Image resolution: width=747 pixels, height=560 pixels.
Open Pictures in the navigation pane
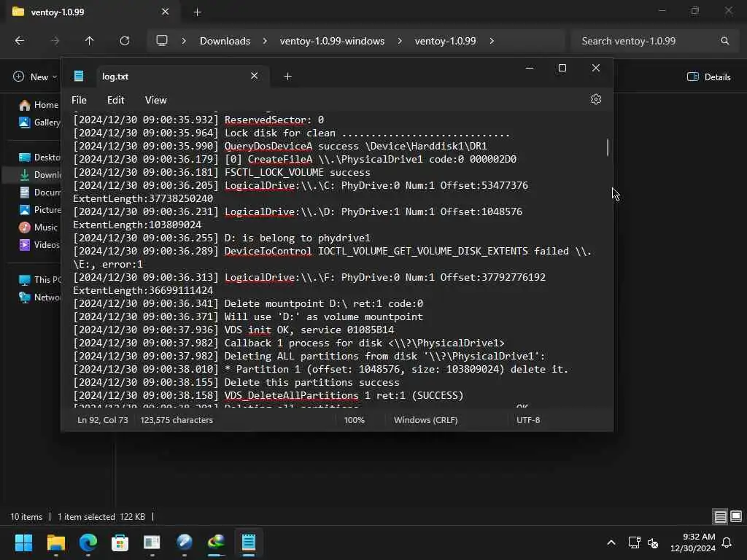tap(39, 209)
